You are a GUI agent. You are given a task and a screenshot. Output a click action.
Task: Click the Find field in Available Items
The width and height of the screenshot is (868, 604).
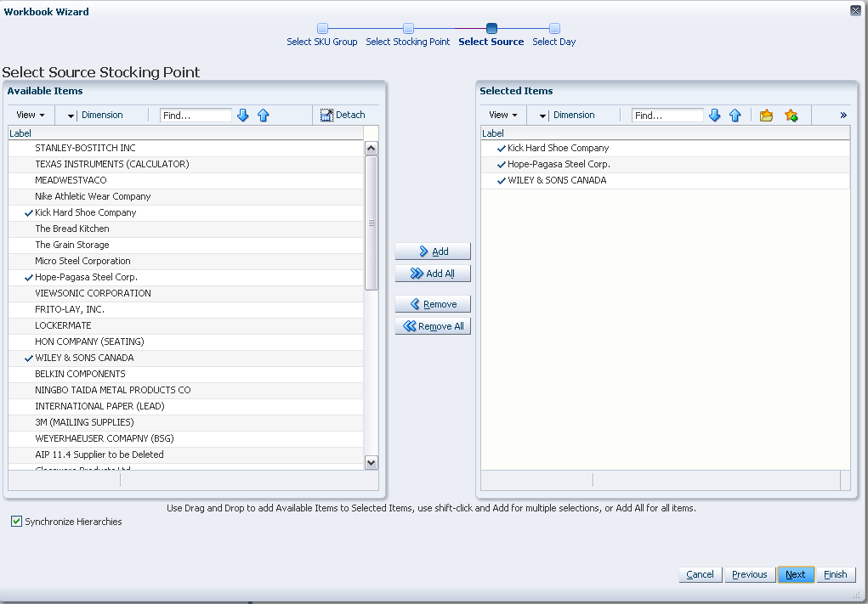[x=196, y=115]
